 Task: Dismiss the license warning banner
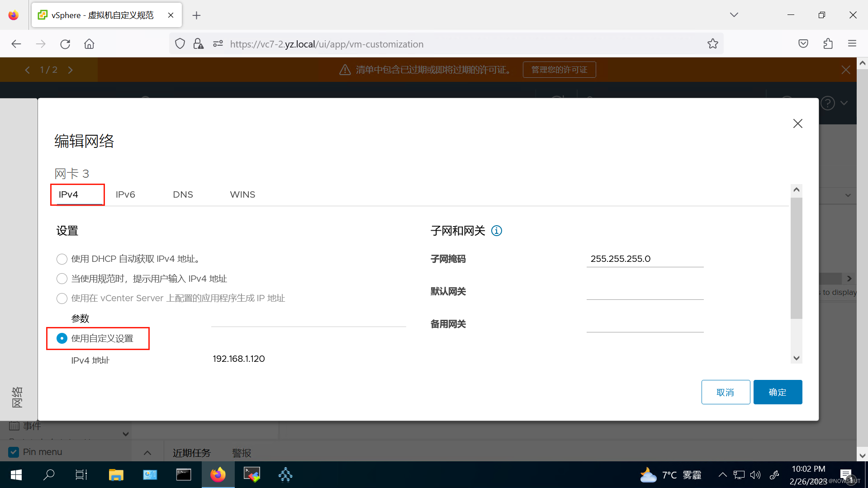(x=845, y=70)
